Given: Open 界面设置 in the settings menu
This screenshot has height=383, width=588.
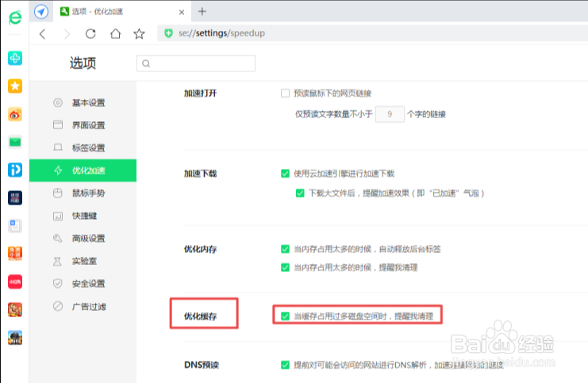Looking at the screenshot, I should point(83,125).
